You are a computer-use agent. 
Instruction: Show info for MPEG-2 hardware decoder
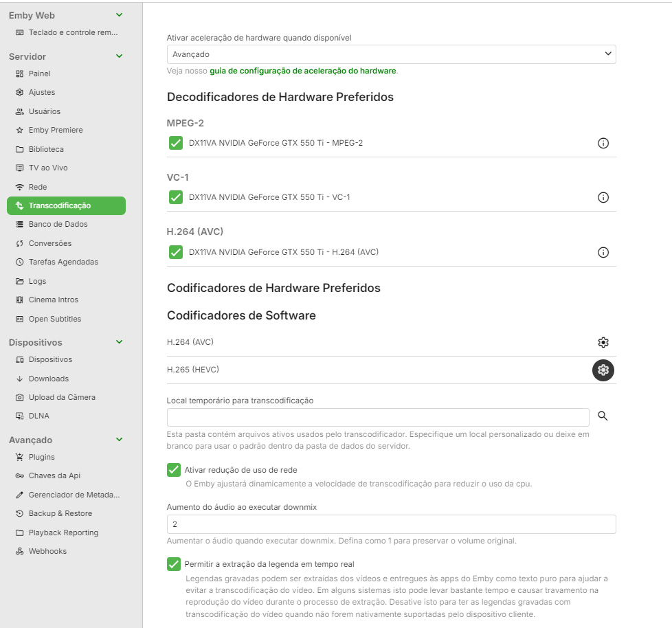click(x=603, y=144)
